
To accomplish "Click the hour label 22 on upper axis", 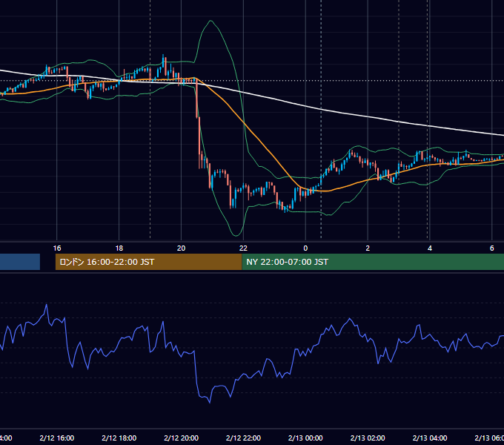I will coord(243,248).
